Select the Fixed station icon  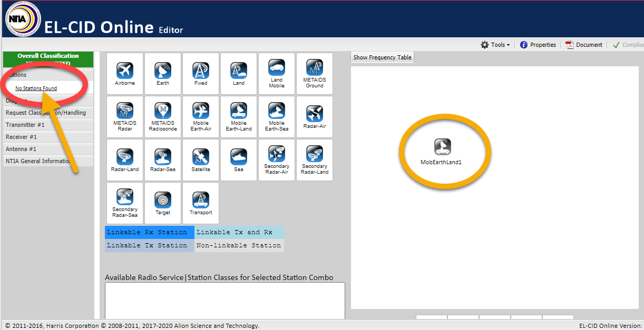point(201,74)
